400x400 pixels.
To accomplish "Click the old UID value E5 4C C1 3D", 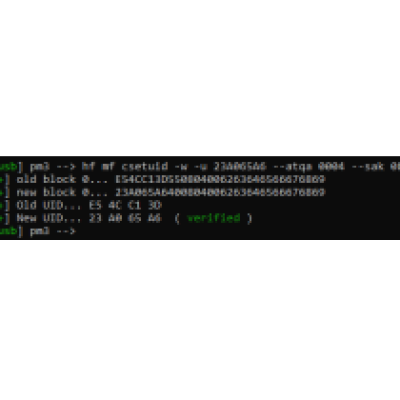I will [125, 205].
